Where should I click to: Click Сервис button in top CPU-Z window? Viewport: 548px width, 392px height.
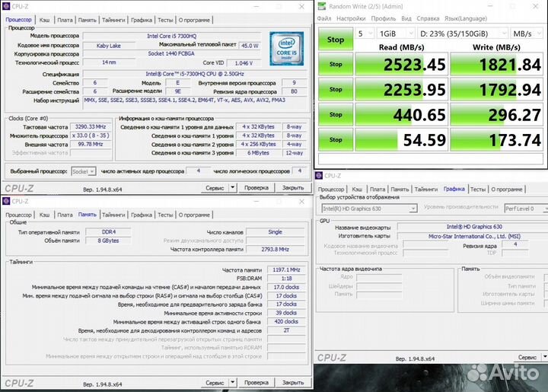click(x=215, y=187)
